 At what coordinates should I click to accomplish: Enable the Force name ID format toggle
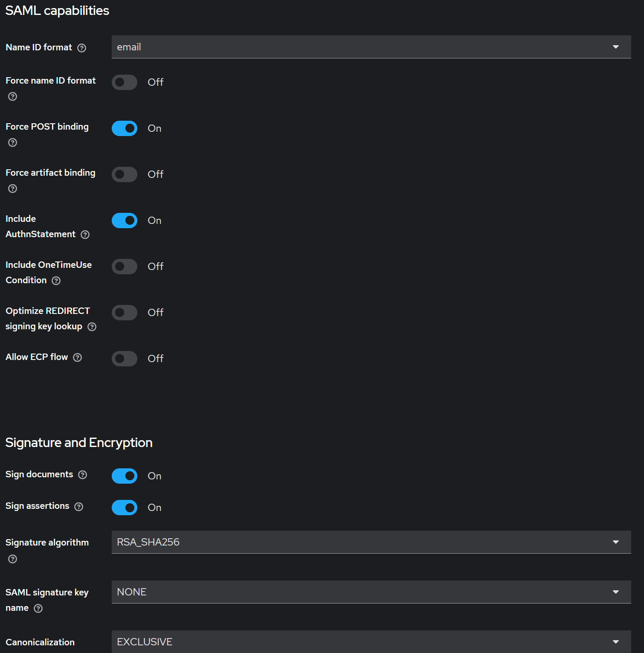click(x=124, y=82)
